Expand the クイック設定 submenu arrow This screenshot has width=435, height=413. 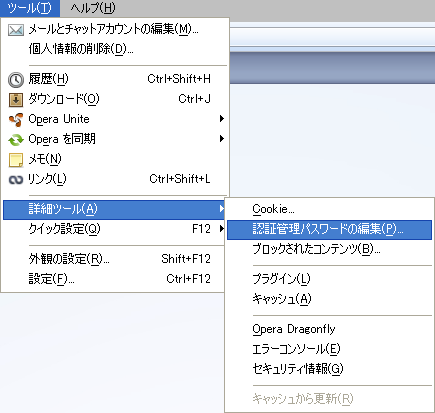click(222, 229)
